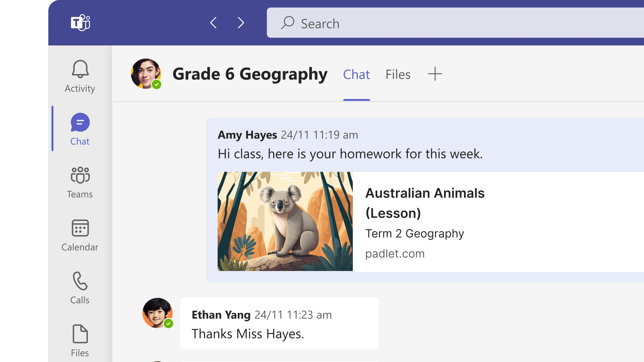Image resolution: width=644 pixels, height=362 pixels.
Task: Go back with the left arrow
Action: (x=213, y=23)
